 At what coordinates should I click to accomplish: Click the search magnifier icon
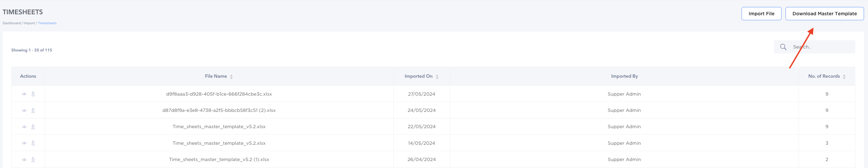coord(783,47)
